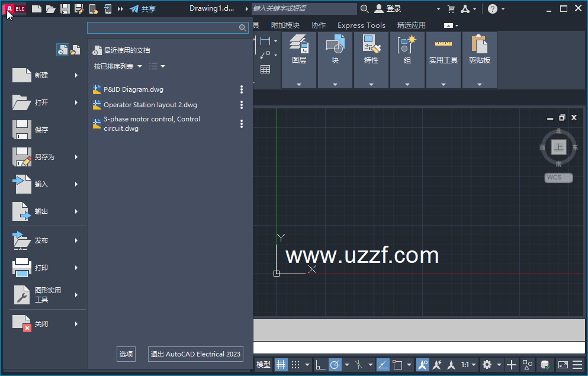Image resolution: width=588 pixels, height=376 pixels.
Task: Click 退出 AutoCAD Electrical 2023 button
Action: (195, 353)
